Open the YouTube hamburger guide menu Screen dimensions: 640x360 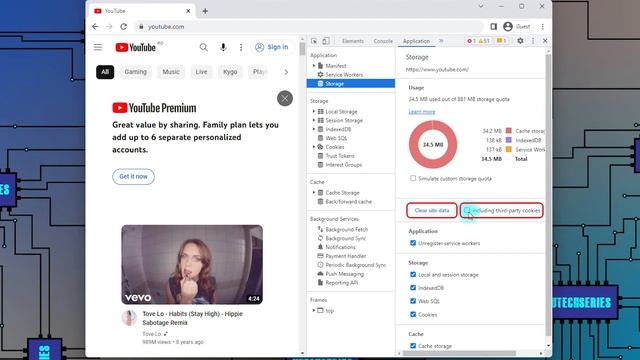(x=98, y=47)
